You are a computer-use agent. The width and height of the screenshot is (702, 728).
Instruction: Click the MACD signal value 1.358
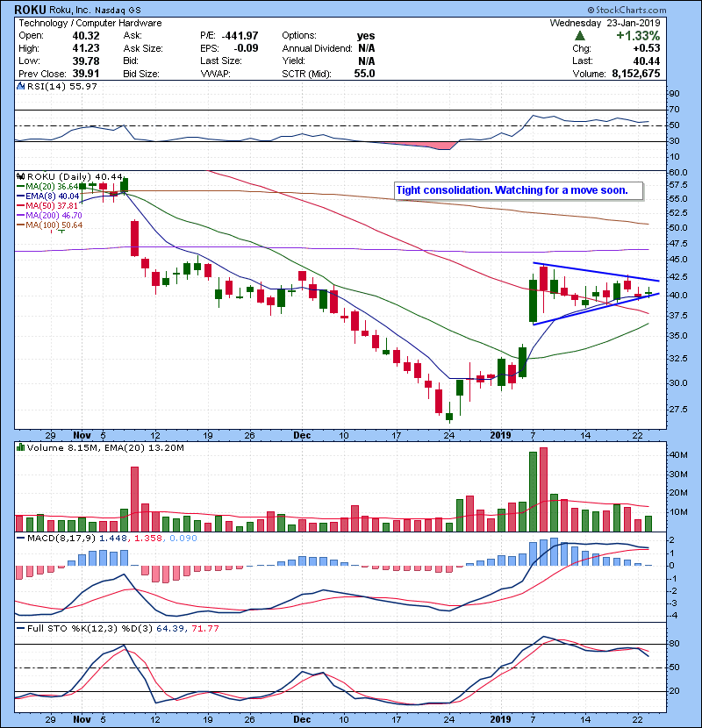[x=148, y=539]
